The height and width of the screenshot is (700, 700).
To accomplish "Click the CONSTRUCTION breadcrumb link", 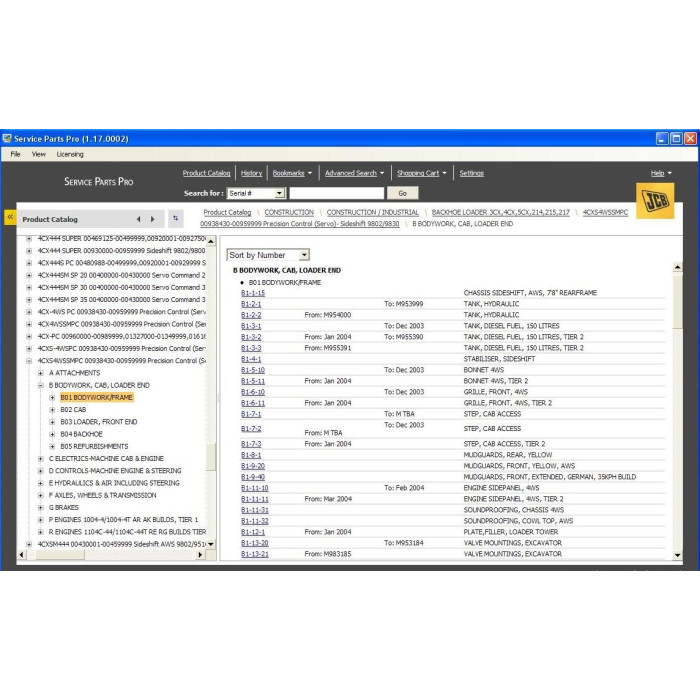I will 289,212.
